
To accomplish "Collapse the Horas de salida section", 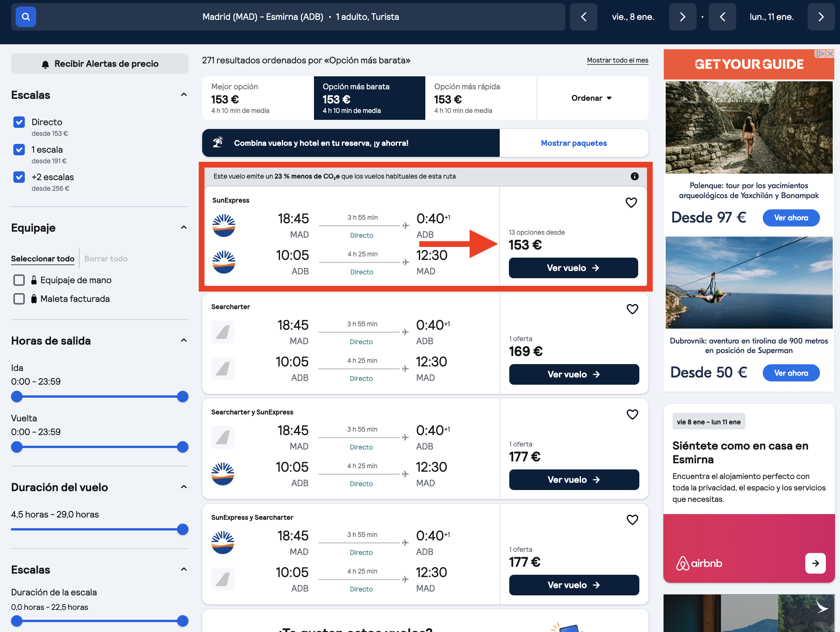I will tap(184, 340).
